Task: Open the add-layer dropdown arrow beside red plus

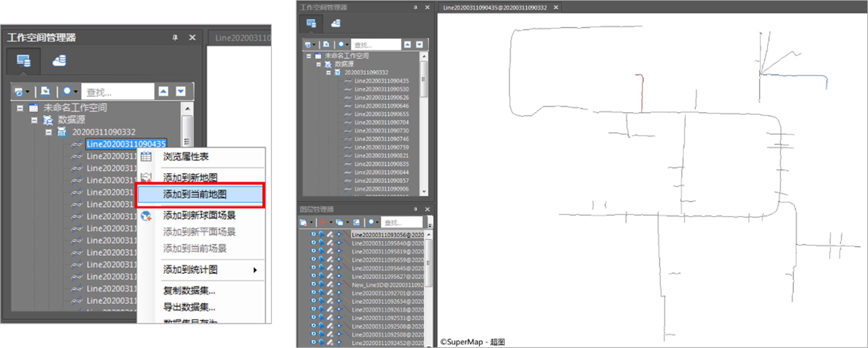Action: tap(331, 222)
